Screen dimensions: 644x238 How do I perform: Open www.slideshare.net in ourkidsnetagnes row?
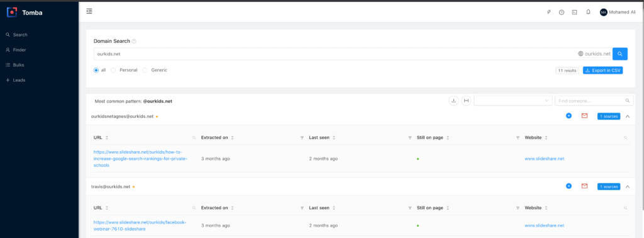pyautogui.click(x=544, y=159)
